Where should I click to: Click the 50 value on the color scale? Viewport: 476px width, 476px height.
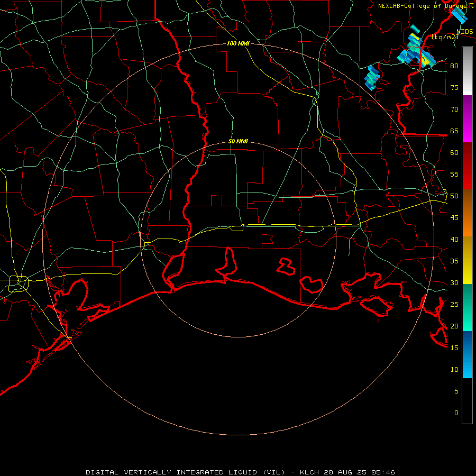[454, 196]
